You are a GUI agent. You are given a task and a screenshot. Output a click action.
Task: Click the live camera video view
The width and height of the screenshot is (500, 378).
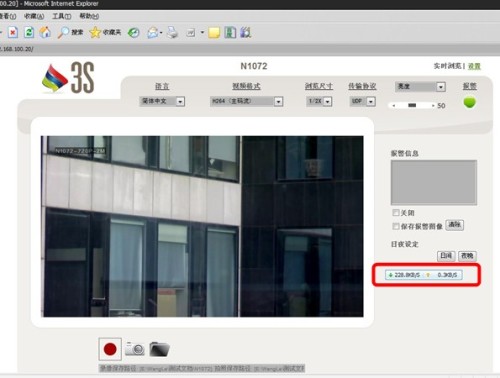pyautogui.click(x=202, y=226)
